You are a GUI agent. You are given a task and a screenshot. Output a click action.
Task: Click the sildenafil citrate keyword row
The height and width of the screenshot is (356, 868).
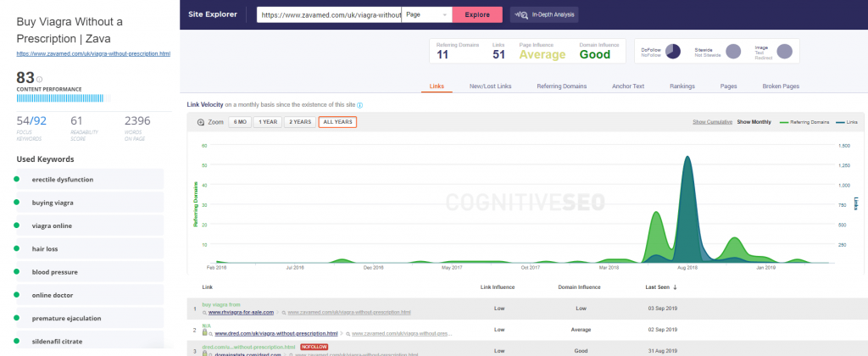pos(90,341)
